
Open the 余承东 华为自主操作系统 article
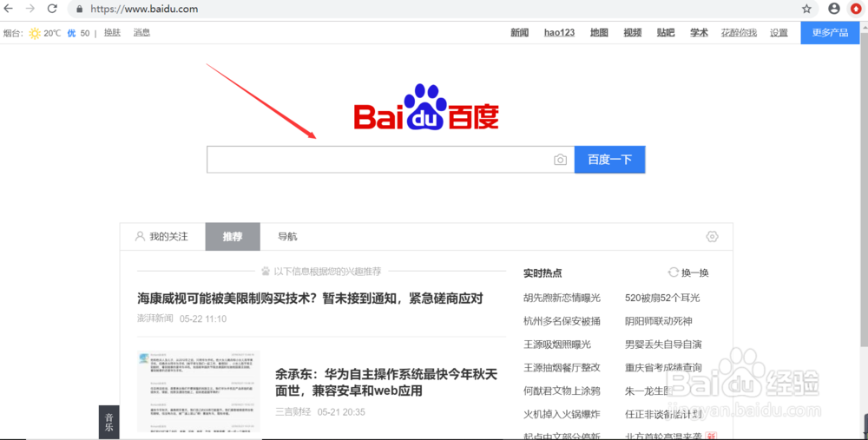tap(386, 383)
